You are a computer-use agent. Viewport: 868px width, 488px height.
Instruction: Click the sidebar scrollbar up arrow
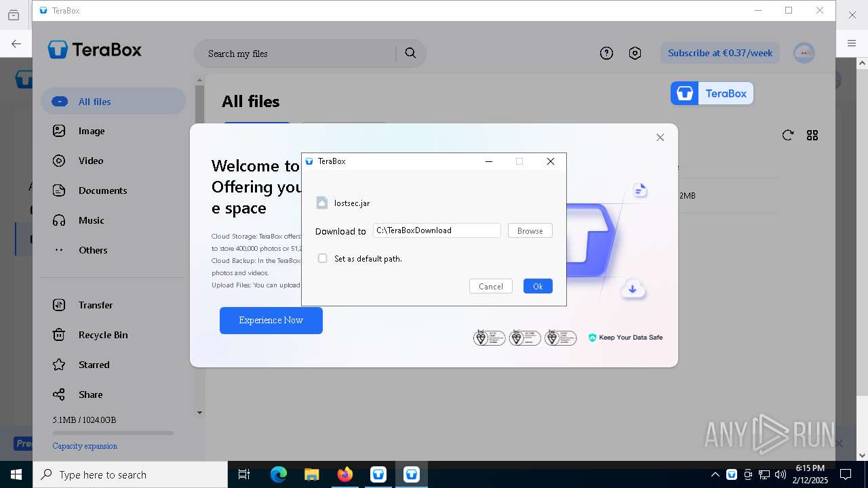point(199,80)
